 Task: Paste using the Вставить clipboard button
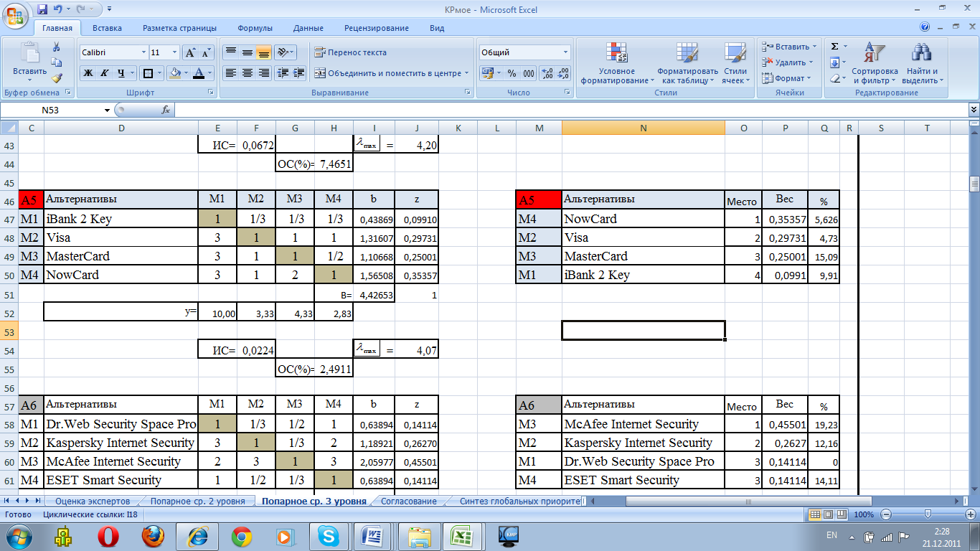pyautogui.click(x=29, y=60)
